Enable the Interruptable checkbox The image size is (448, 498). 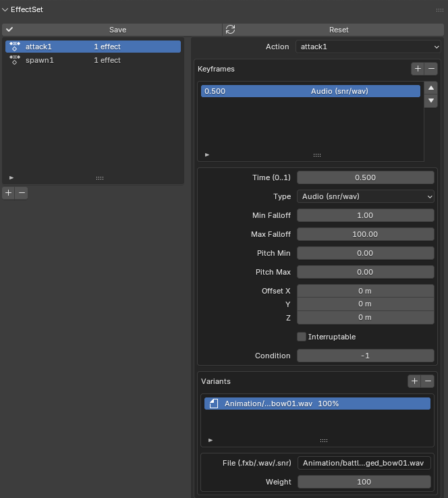point(302,337)
